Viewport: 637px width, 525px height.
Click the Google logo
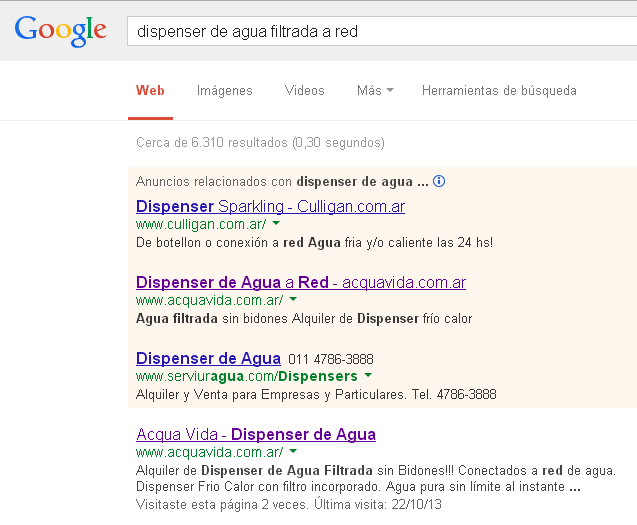(60, 29)
